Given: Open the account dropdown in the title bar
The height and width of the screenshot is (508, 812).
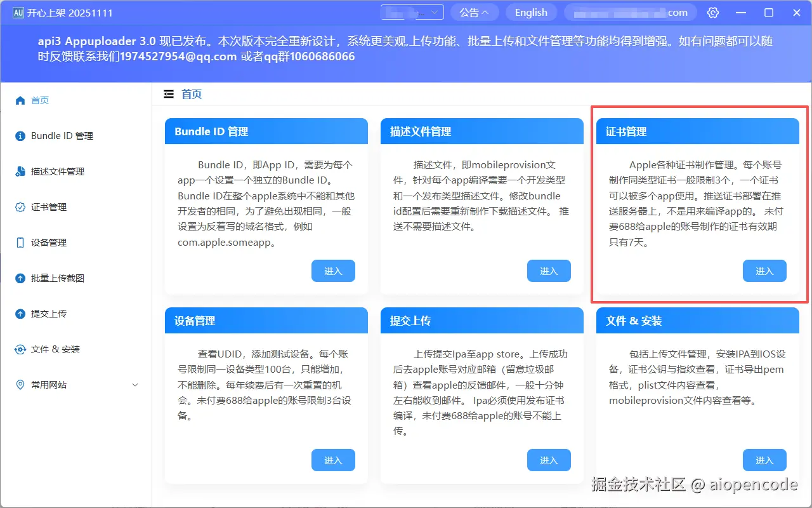Looking at the screenshot, I should coord(412,12).
